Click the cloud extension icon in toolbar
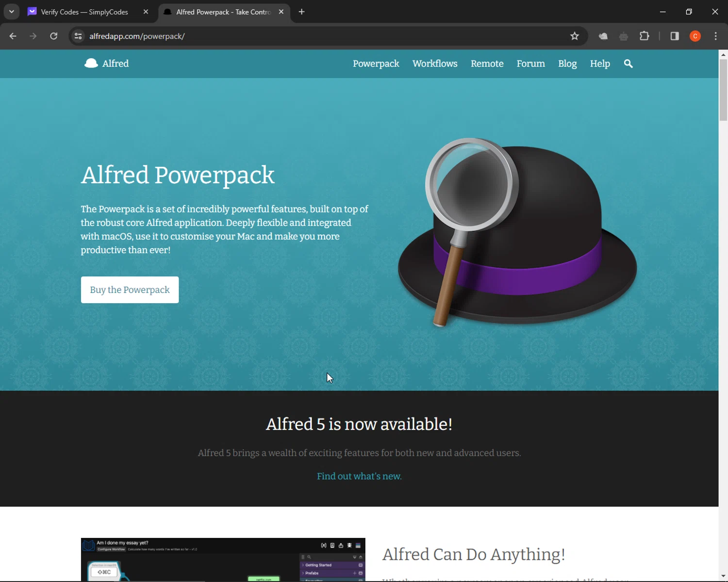The image size is (728, 582). pyautogui.click(x=603, y=36)
